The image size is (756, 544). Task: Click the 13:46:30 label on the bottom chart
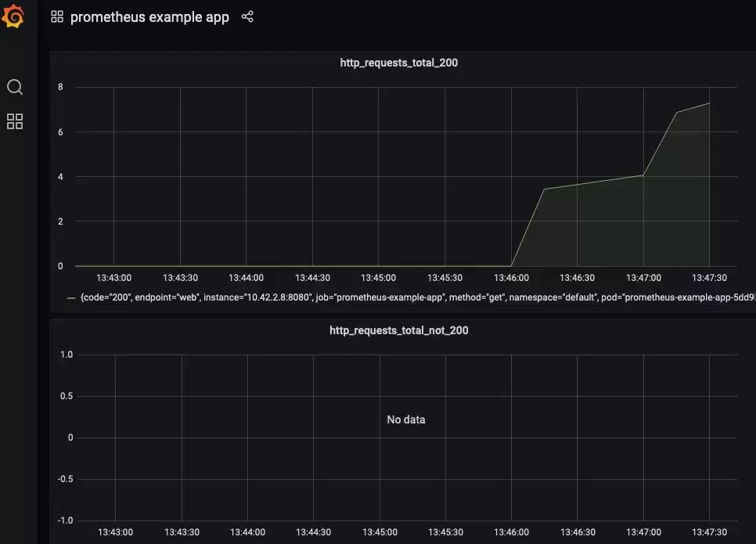[x=578, y=532]
